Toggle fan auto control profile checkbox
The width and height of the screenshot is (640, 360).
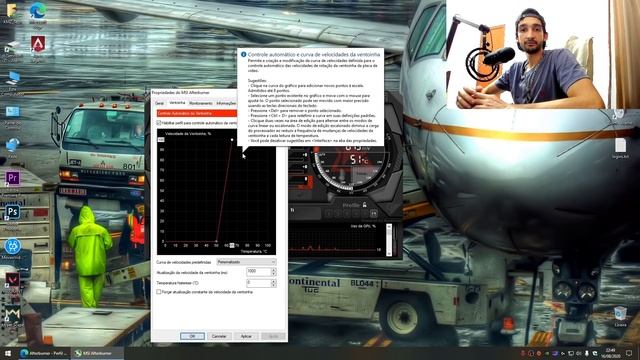pyautogui.click(x=159, y=122)
